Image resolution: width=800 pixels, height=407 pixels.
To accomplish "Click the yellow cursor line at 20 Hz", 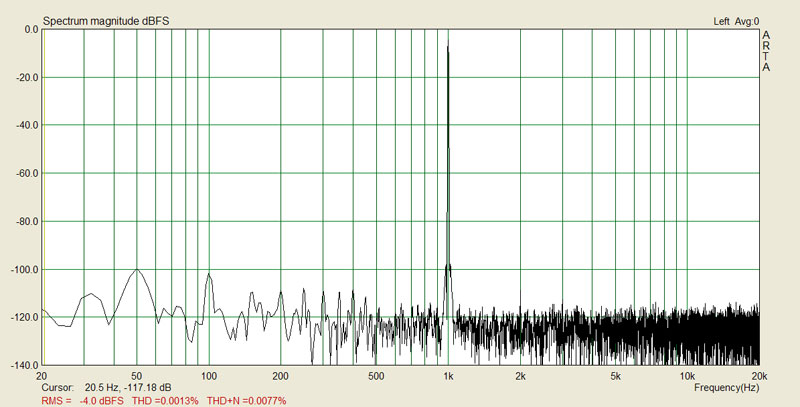I will (x=44, y=197).
